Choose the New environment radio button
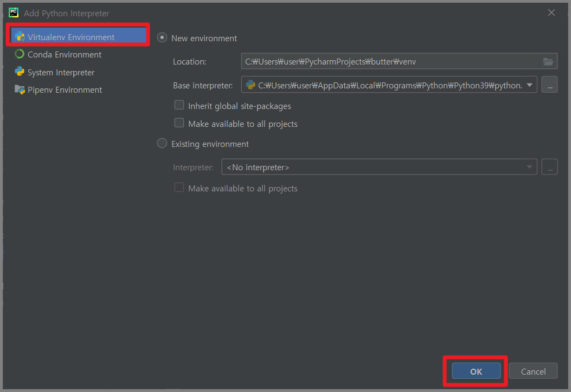 tap(162, 38)
